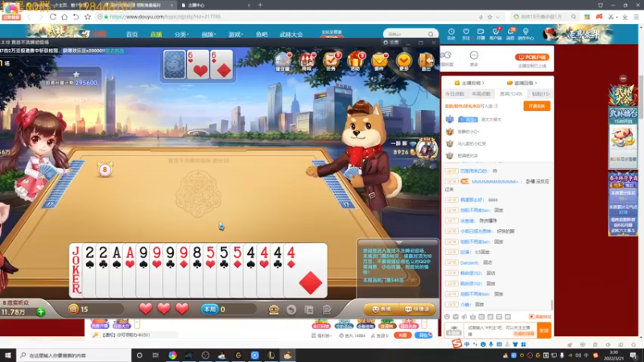Switch to 钻粉(15) tab

pyautogui.click(x=541, y=94)
